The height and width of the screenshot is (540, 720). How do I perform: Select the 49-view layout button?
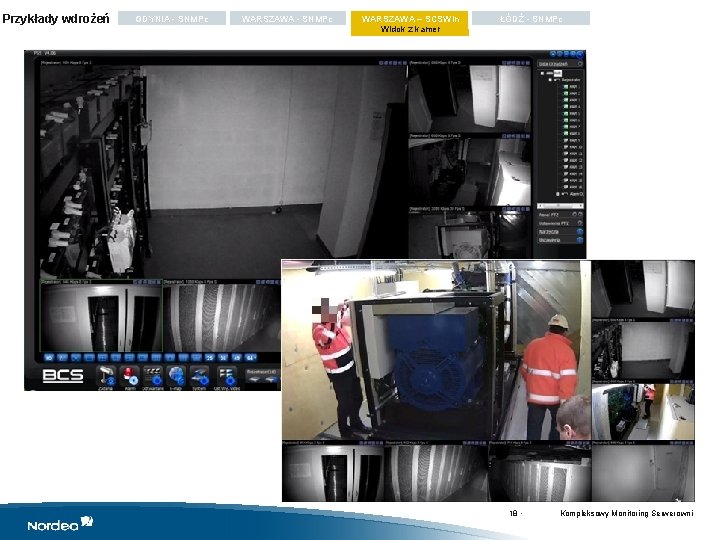(236, 357)
